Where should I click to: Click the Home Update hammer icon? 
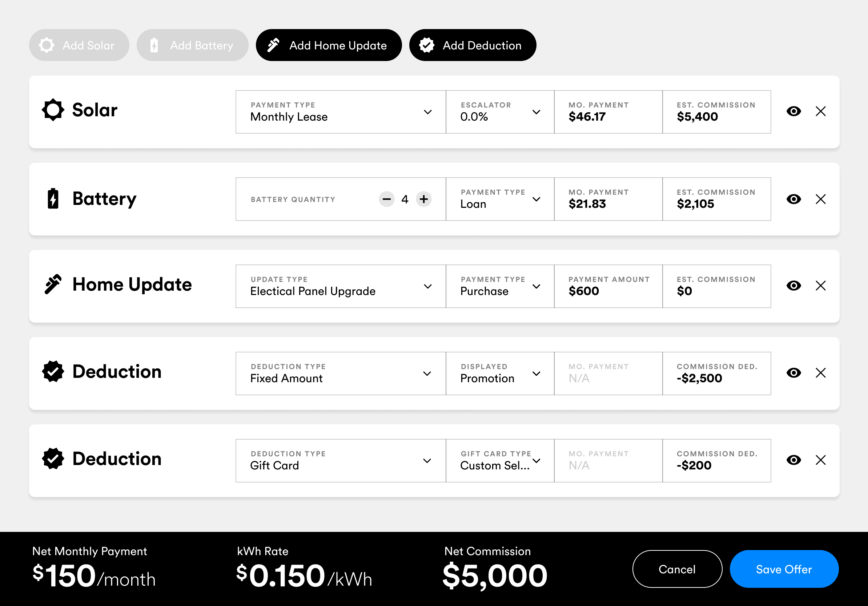coord(53,284)
